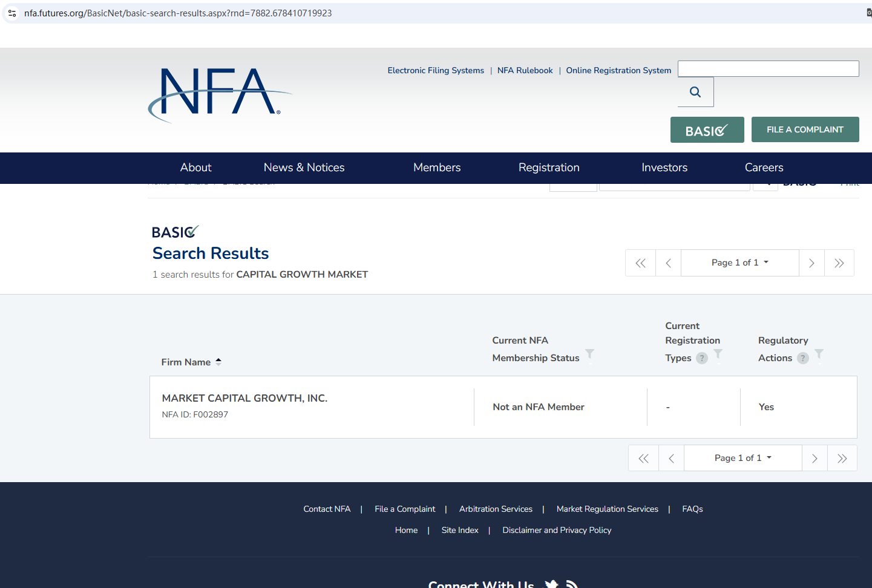Click the Registration Types filter funnel icon

pos(718,354)
